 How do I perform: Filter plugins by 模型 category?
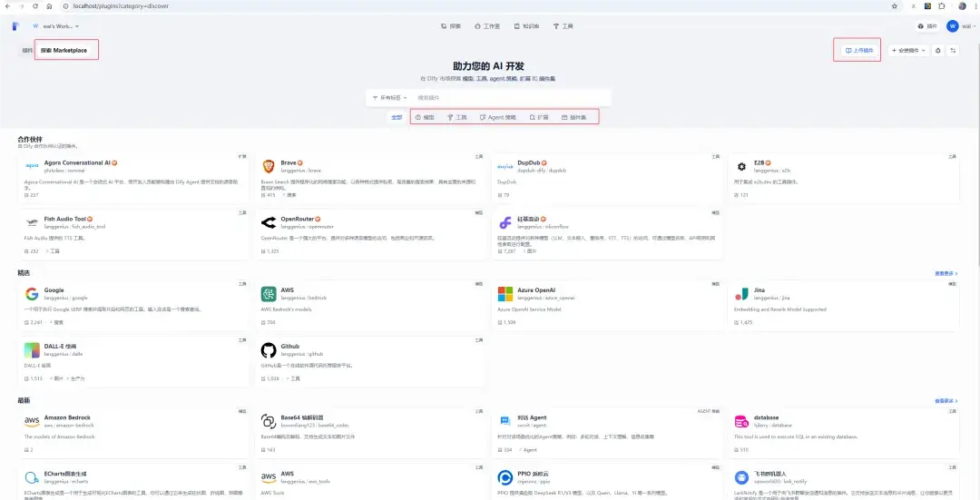point(425,117)
